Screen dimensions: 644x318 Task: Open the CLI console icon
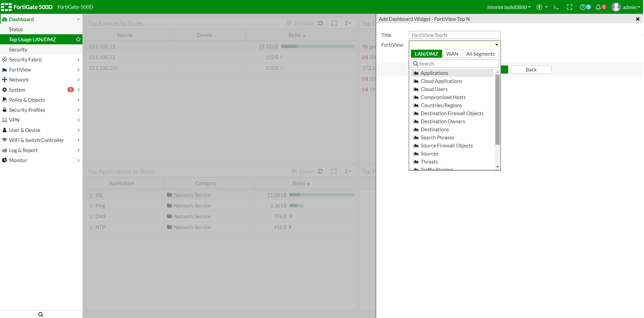pos(556,7)
